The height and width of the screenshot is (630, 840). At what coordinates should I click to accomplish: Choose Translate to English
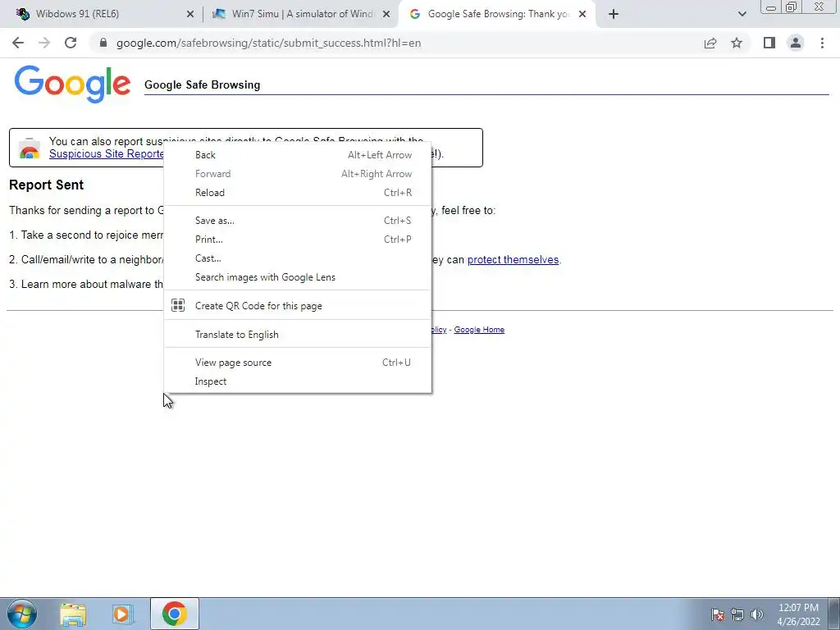(297, 335)
